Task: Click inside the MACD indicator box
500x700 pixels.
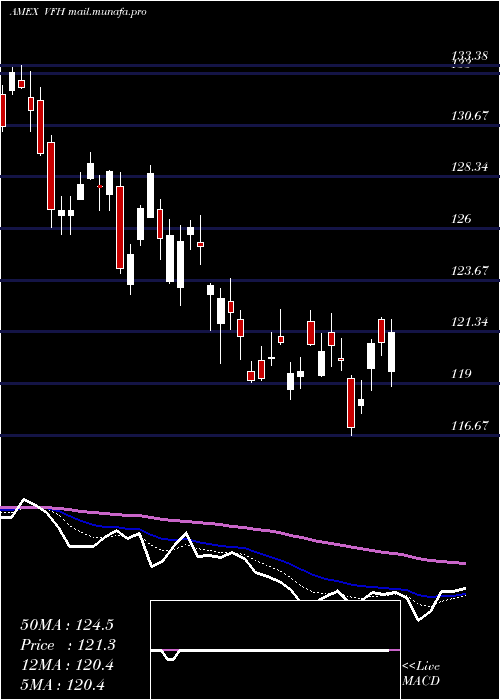Action: pos(275,650)
